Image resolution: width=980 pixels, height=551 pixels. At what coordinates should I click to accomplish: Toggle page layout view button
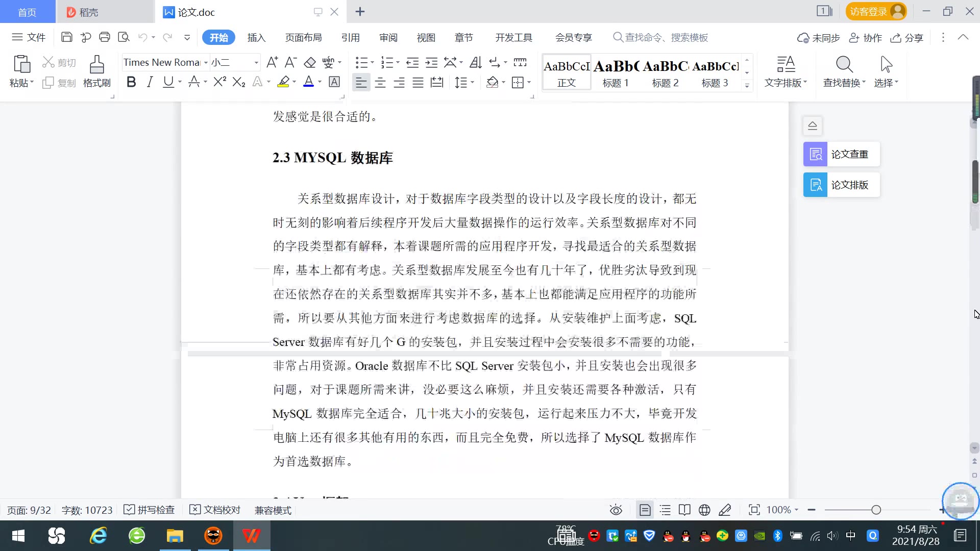click(645, 510)
